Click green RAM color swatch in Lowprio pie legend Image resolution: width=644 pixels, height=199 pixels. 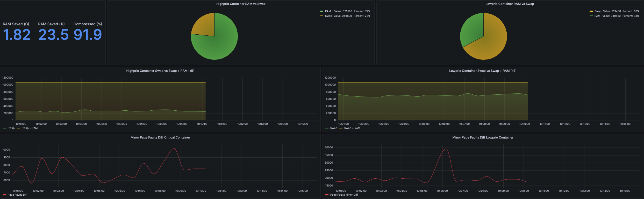click(x=591, y=16)
